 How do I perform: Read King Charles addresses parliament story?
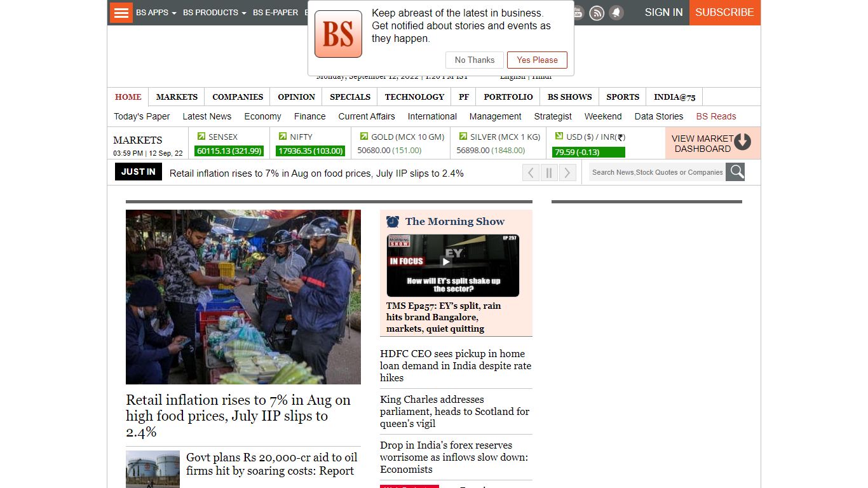click(455, 411)
